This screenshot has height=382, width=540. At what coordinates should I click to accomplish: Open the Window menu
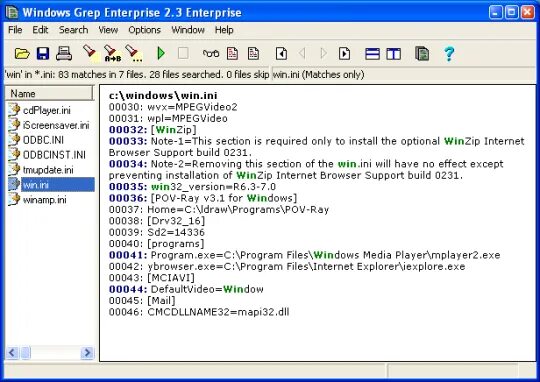pyautogui.click(x=188, y=30)
